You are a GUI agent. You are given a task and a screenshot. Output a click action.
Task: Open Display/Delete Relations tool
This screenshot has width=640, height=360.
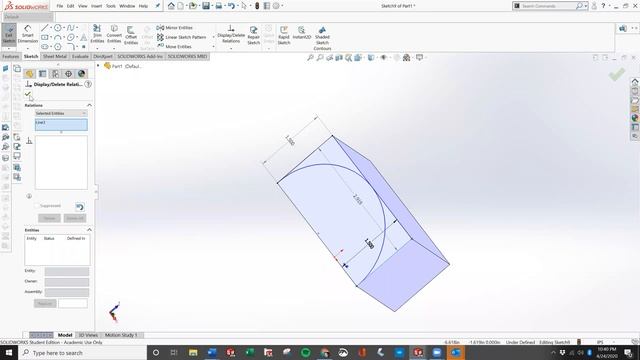coord(231,34)
